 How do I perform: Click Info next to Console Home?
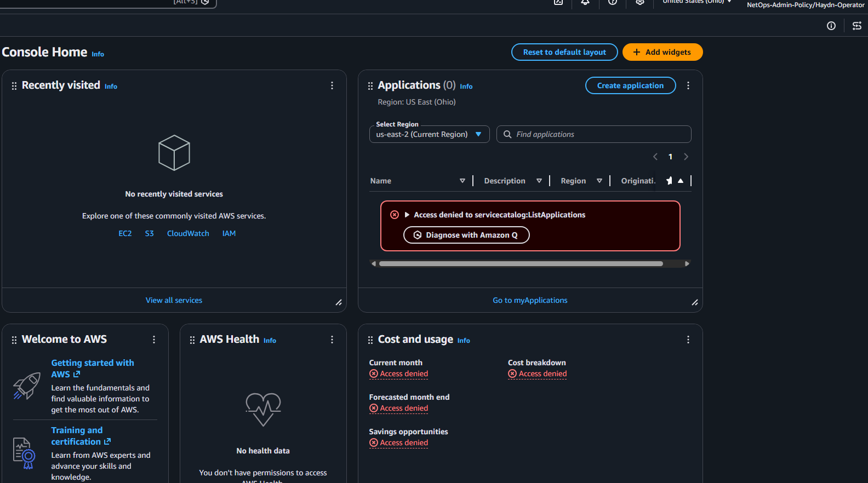point(98,54)
